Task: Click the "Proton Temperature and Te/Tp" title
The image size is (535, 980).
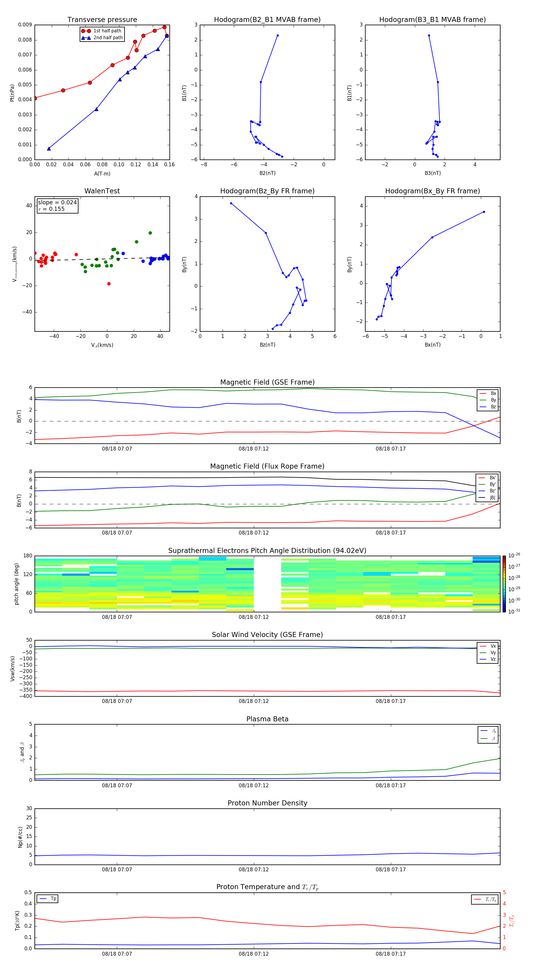Action: point(267,887)
